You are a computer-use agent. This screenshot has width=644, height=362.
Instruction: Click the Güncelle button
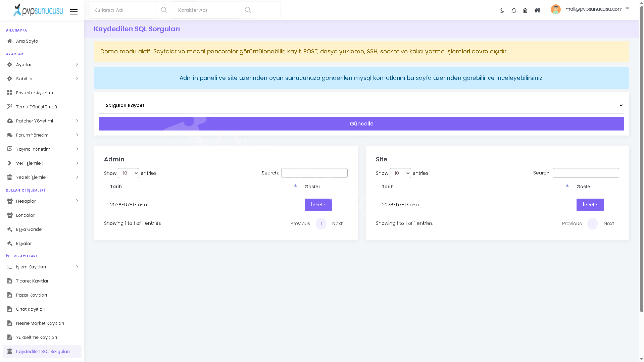click(x=361, y=124)
